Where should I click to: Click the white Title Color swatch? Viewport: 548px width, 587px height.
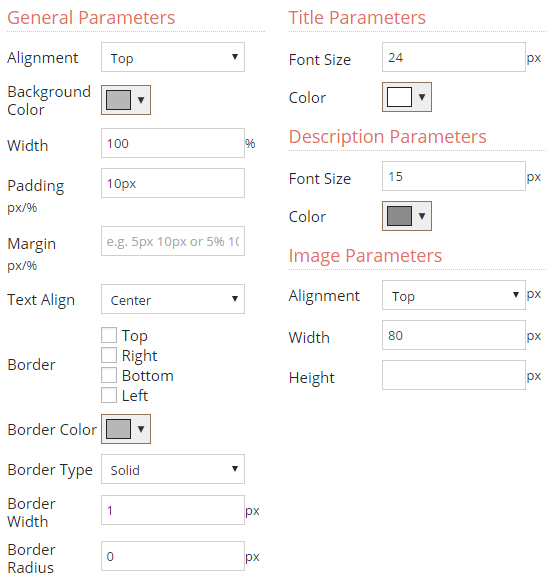[x=399, y=97]
